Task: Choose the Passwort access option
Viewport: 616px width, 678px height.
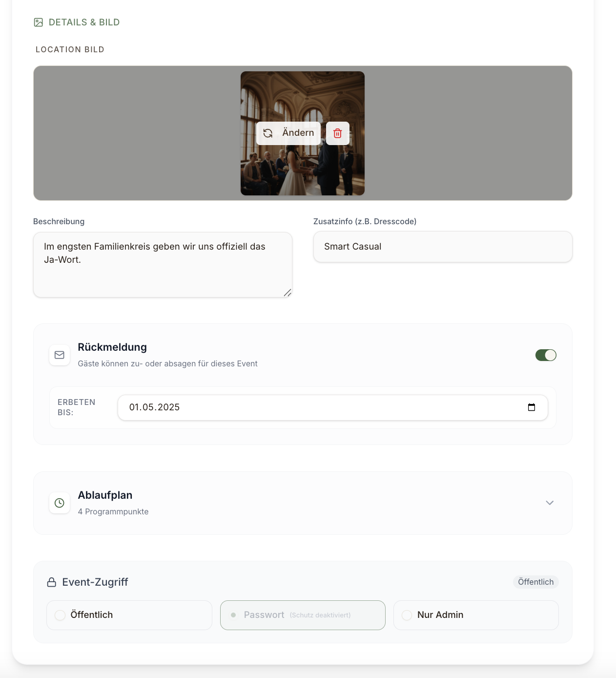Action: click(303, 615)
